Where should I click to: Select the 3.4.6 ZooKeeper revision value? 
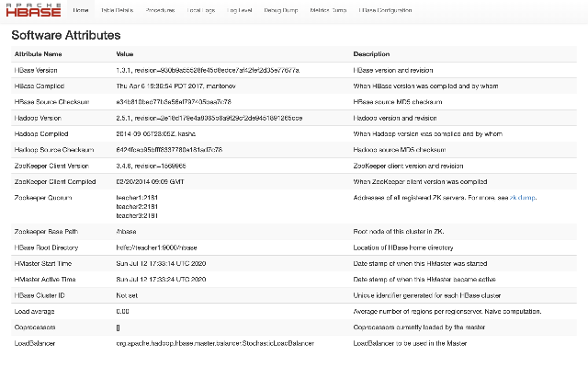pos(151,166)
